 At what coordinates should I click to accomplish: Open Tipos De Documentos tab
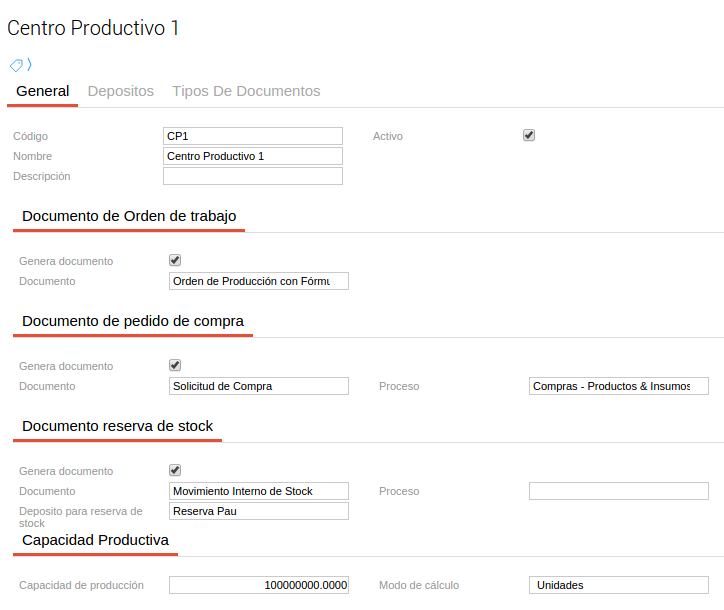click(246, 91)
